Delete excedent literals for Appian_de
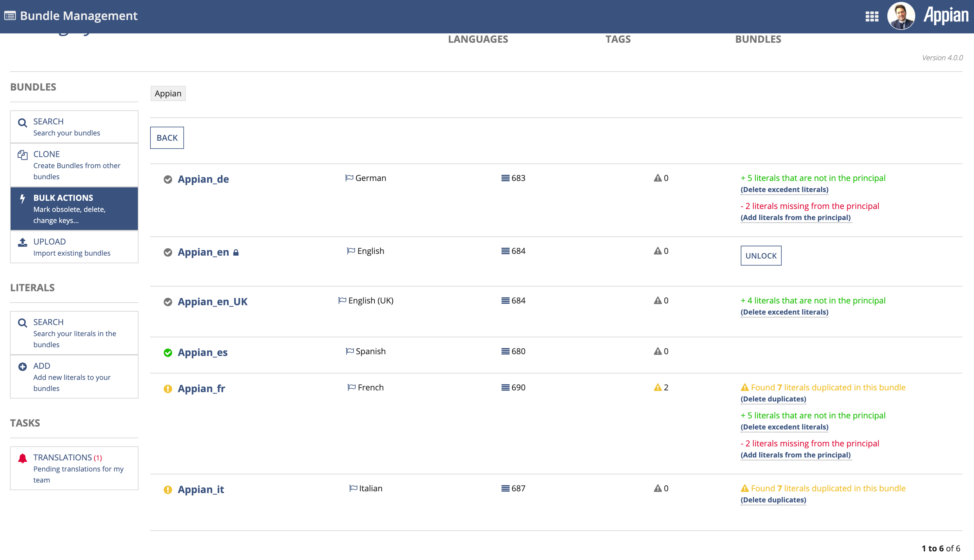The height and width of the screenshot is (560, 974). [784, 190]
